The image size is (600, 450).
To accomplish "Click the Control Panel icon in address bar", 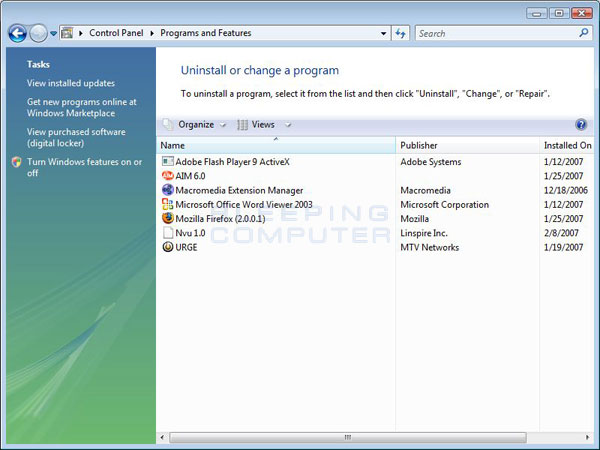I will pos(67,33).
